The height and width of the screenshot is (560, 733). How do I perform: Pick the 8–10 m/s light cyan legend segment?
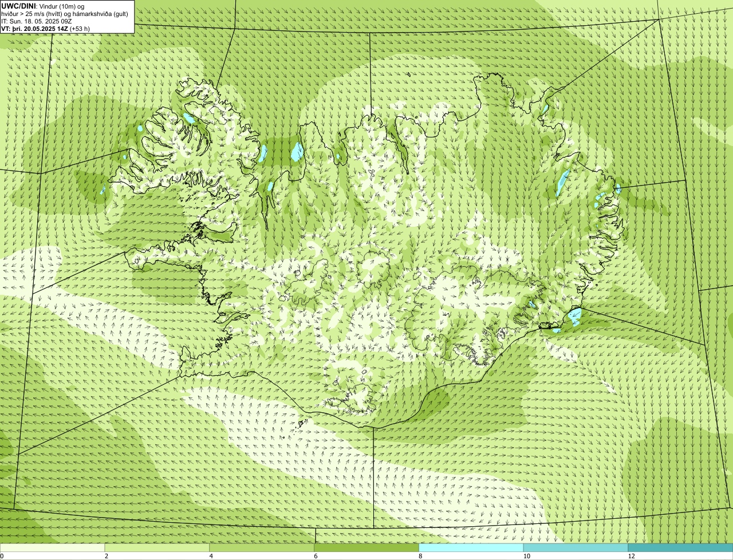coord(471,548)
